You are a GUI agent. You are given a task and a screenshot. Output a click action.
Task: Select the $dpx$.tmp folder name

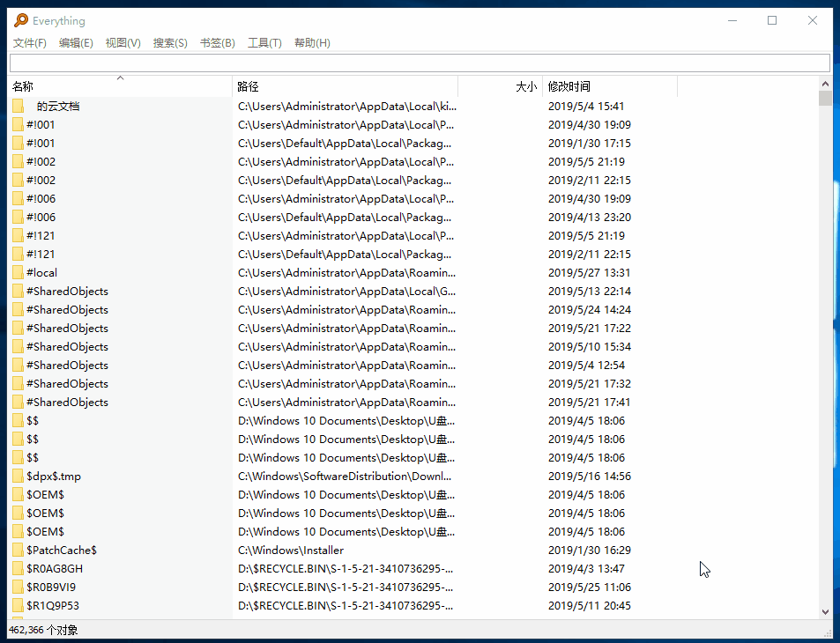[54, 476]
